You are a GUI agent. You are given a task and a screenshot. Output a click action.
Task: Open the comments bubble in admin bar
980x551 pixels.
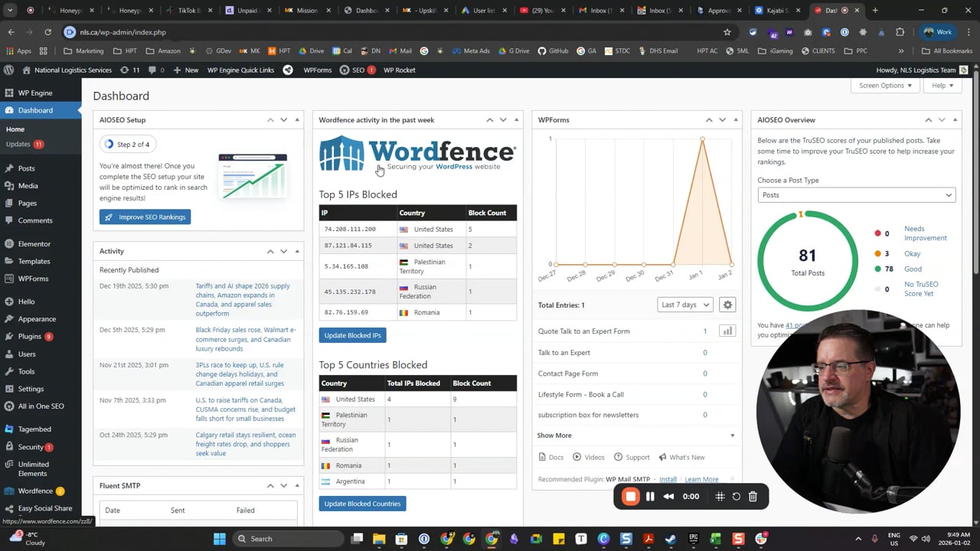[x=156, y=70]
